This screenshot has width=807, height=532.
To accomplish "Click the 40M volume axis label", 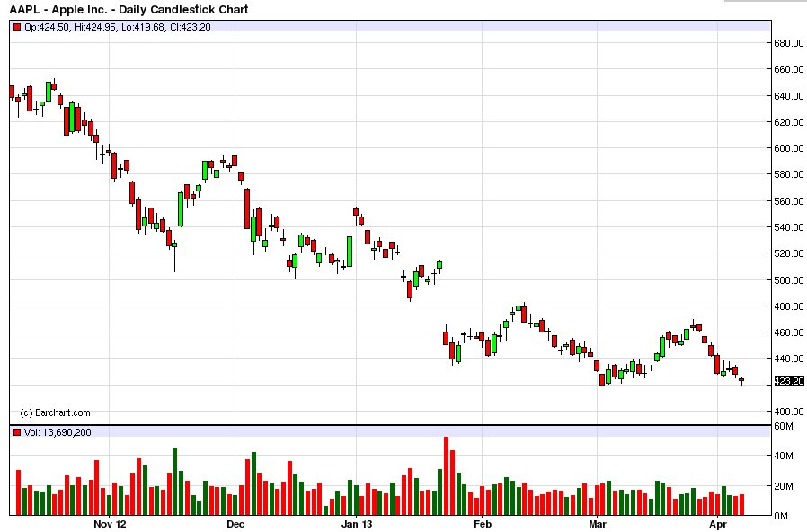I will [784, 456].
